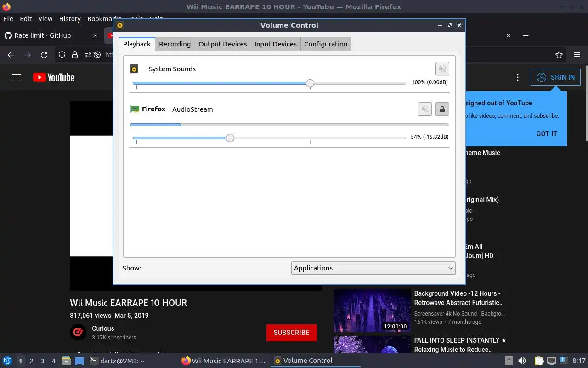Open the Curious channel avatar
This screenshot has height=368, width=588.
point(78,332)
